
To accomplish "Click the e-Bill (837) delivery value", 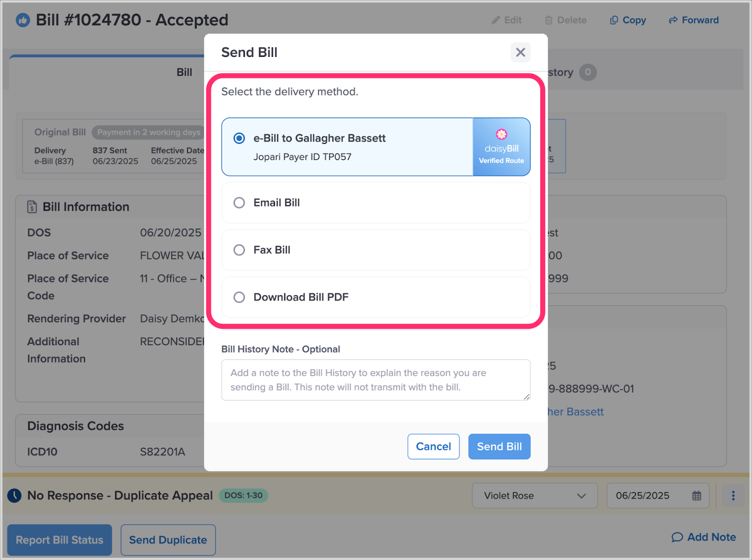I will [54, 161].
